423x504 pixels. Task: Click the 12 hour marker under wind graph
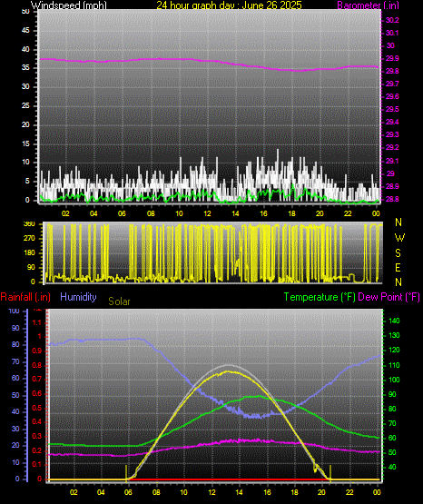pyautogui.click(x=207, y=213)
